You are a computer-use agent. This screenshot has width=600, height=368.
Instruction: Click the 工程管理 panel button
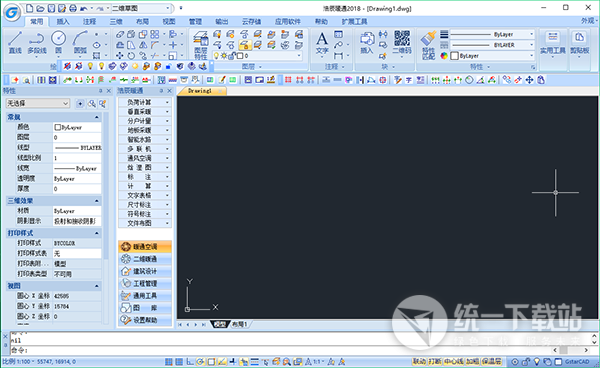[x=145, y=283]
